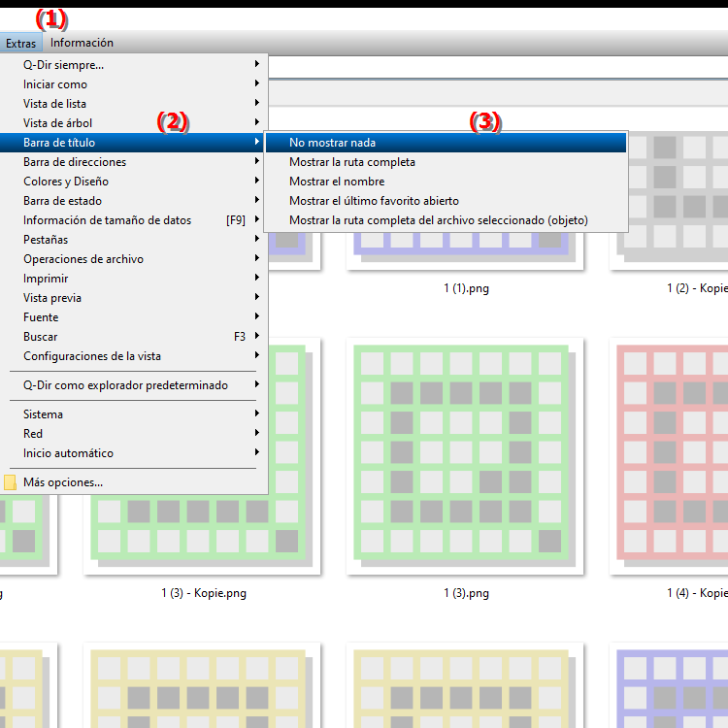Open Operaciones de archivo submenu
Screen dimensions: 728x728
pyautogui.click(x=134, y=259)
